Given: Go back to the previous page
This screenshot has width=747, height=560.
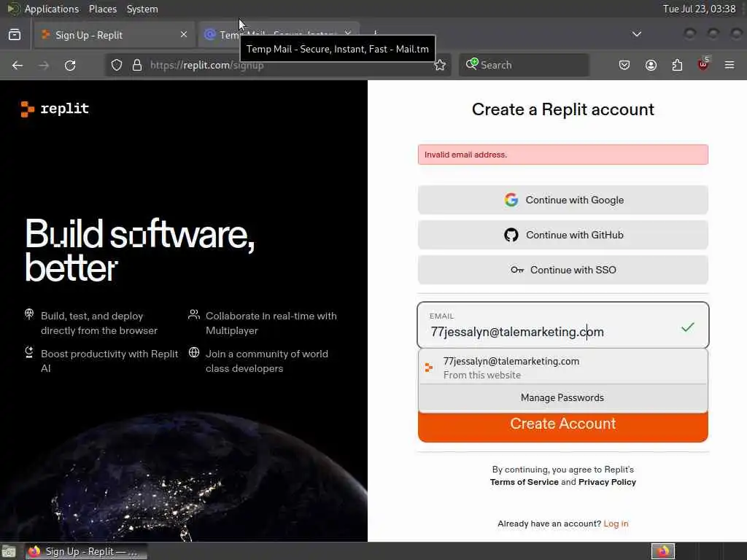Looking at the screenshot, I should (x=18, y=65).
